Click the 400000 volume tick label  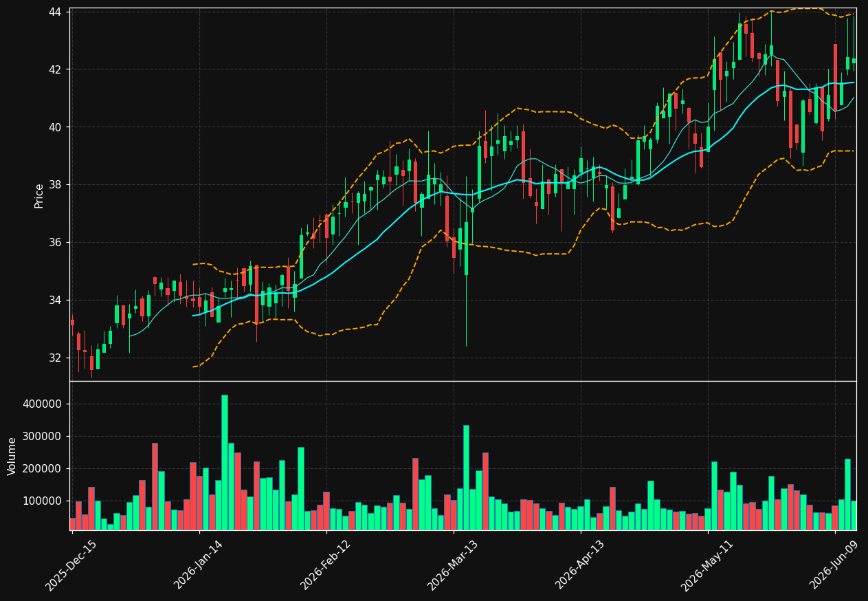point(43,404)
